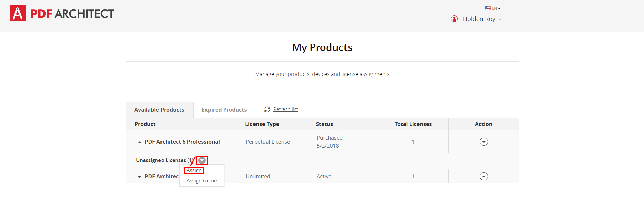Screen dimensions: 644x213
Task: Select the Unlimited license type cell
Action: pyautogui.click(x=272, y=176)
